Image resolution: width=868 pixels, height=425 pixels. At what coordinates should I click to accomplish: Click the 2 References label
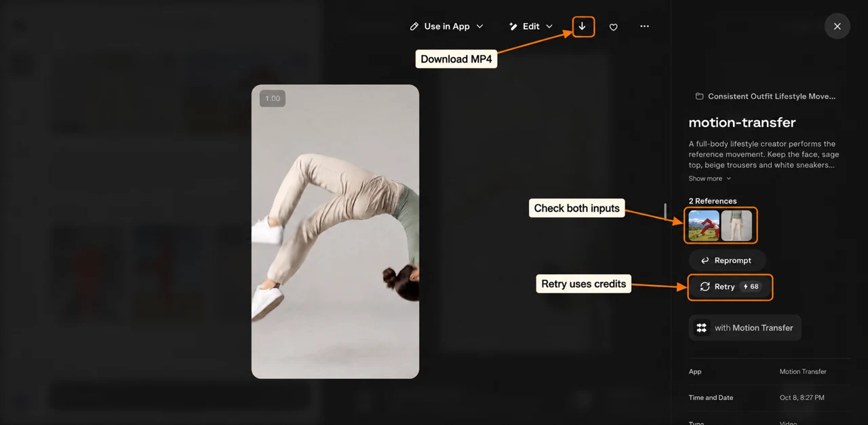click(x=713, y=201)
